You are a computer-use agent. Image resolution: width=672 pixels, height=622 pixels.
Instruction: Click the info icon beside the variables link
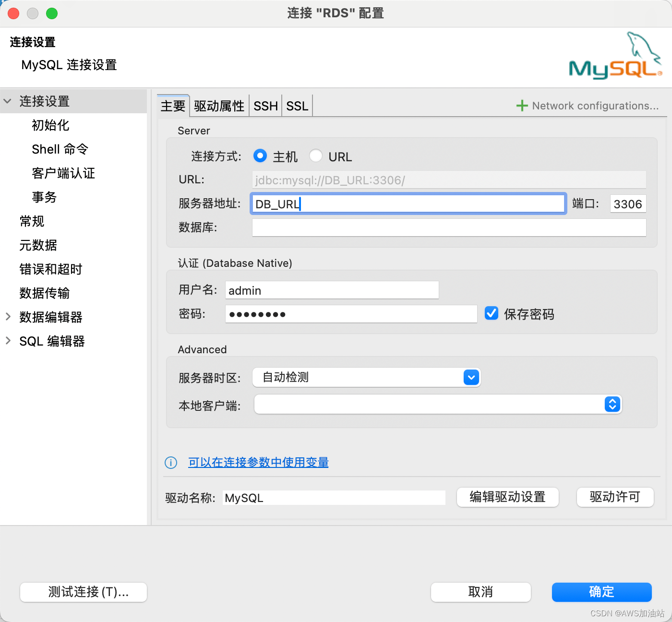click(x=171, y=463)
